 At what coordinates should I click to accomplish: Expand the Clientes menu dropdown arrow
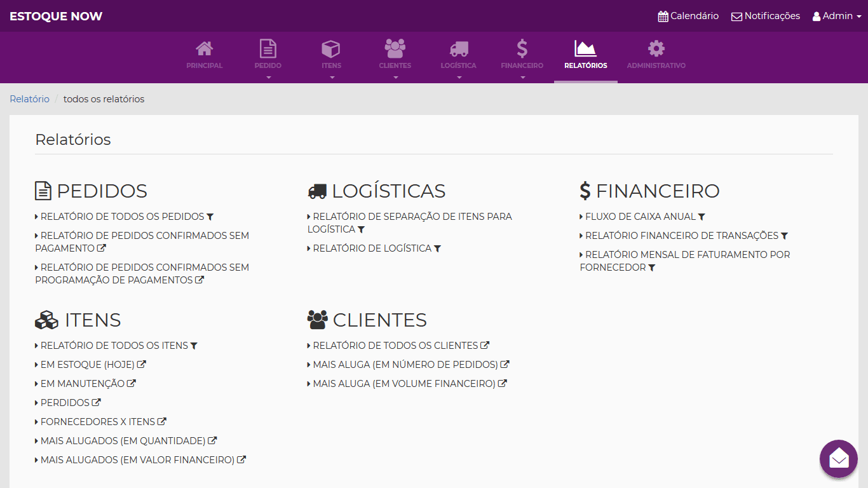(395, 78)
